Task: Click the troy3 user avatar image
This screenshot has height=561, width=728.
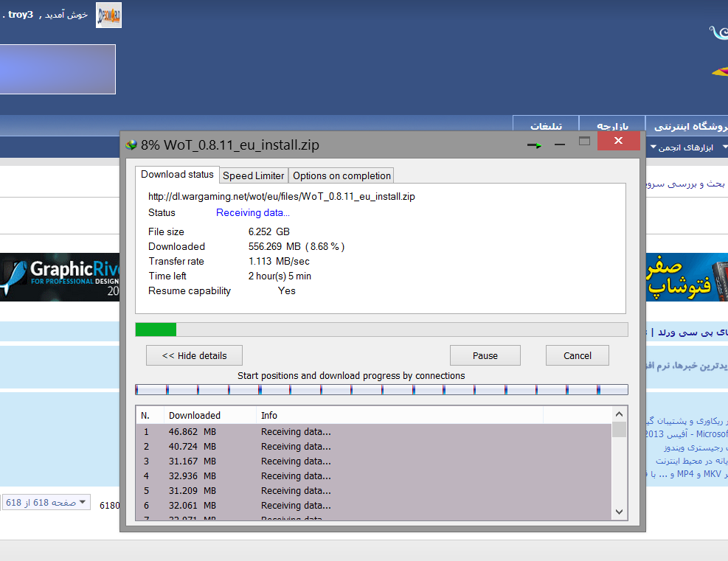Action: tap(108, 15)
